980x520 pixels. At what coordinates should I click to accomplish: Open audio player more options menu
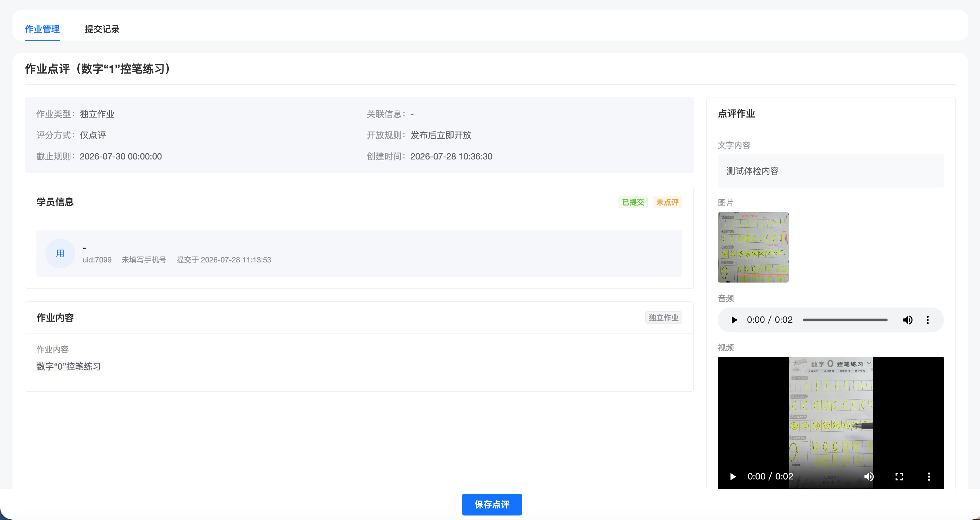click(x=927, y=320)
